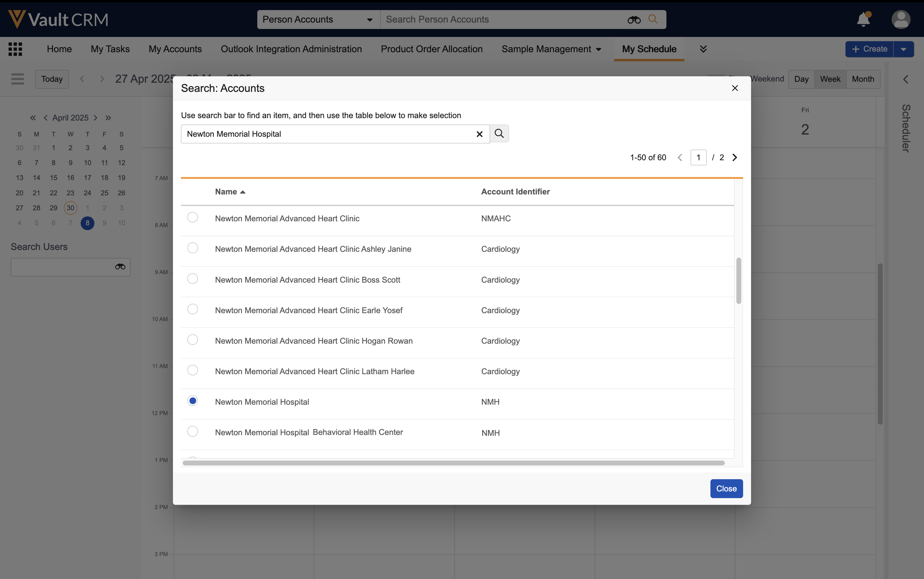The width and height of the screenshot is (924, 579).
Task: Select Newton Memorial Hospital Behavioral Health Center
Action: tap(193, 432)
